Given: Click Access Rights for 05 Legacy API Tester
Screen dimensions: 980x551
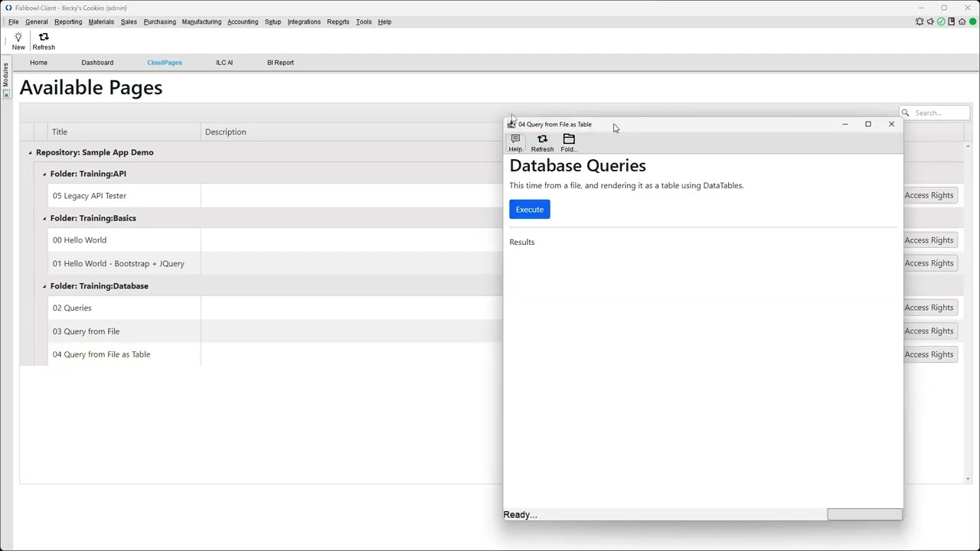Looking at the screenshot, I should [929, 195].
